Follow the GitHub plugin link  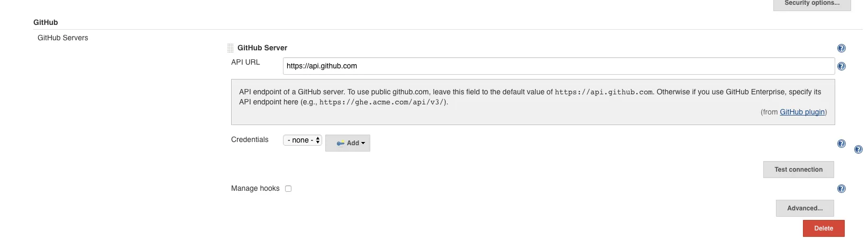coord(802,112)
